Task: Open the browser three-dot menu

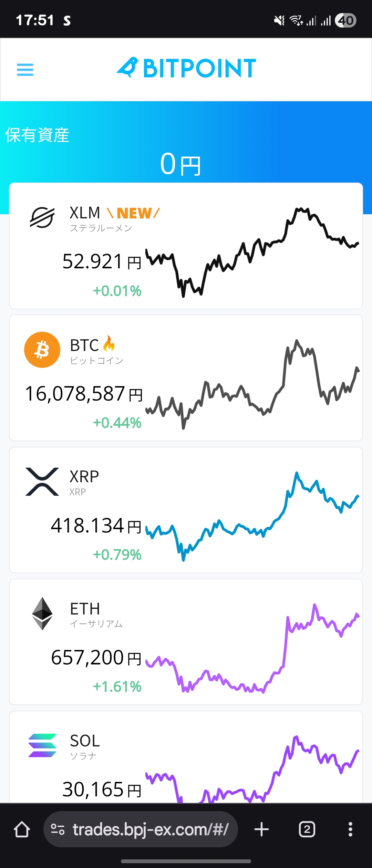Action: click(350, 829)
